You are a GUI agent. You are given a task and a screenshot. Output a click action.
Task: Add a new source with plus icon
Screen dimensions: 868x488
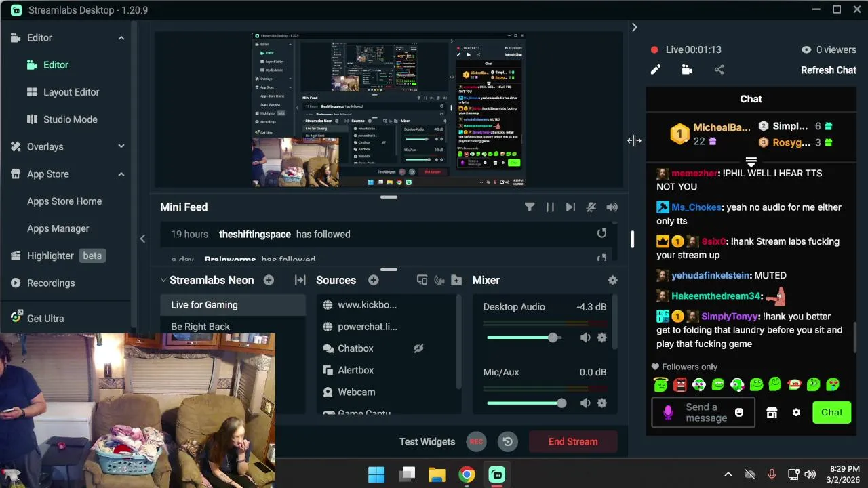coord(374,280)
